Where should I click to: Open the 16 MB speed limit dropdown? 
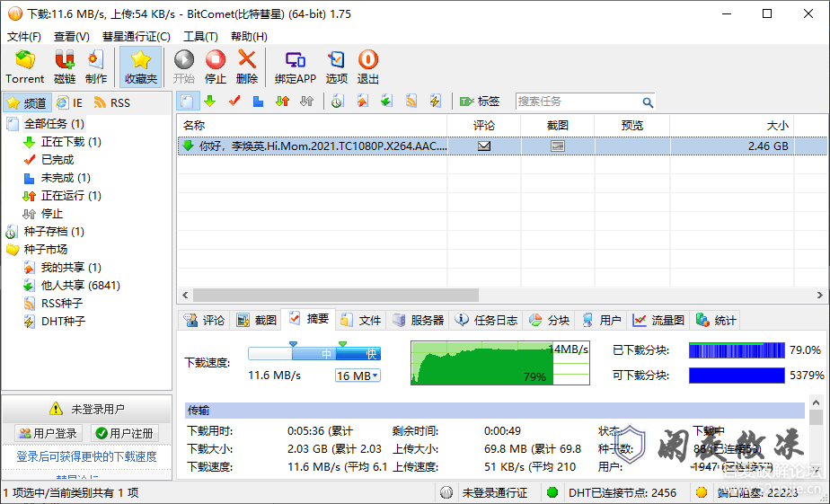pos(358,376)
